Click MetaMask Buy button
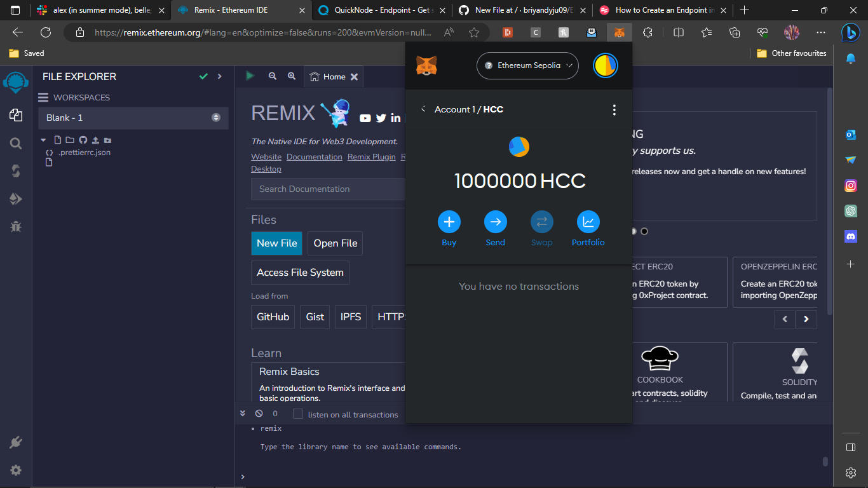 pos(449,229)
